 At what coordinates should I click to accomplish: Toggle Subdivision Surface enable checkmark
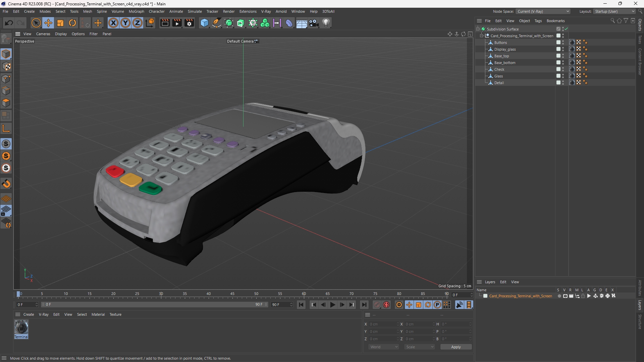[x=566, y=29]
